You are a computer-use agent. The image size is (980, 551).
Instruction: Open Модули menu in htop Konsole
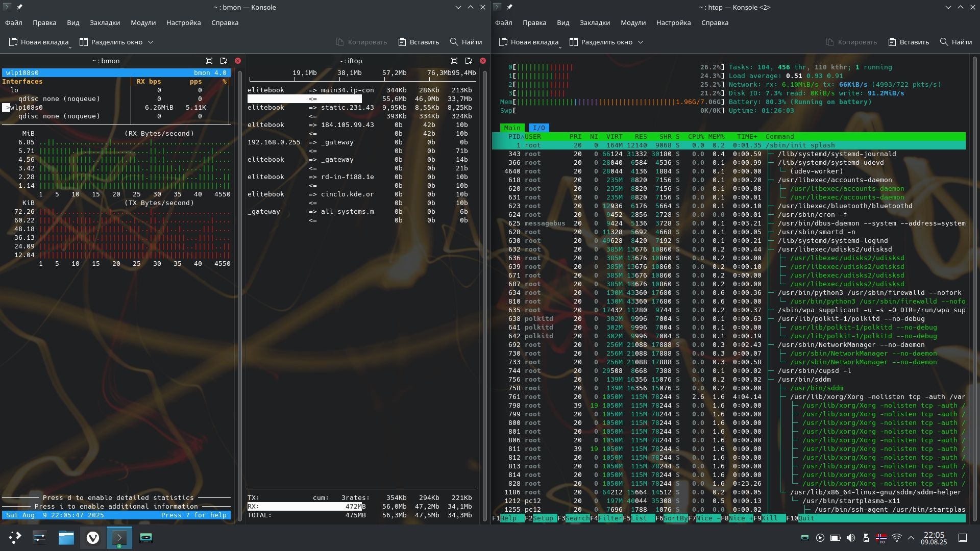[x=633, y=22]
